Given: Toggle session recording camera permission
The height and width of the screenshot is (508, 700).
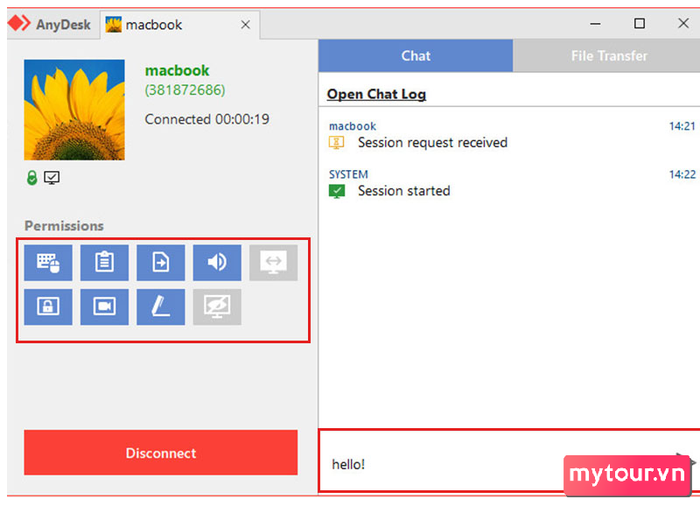Looking at the screenshot, I should (104, 307).
